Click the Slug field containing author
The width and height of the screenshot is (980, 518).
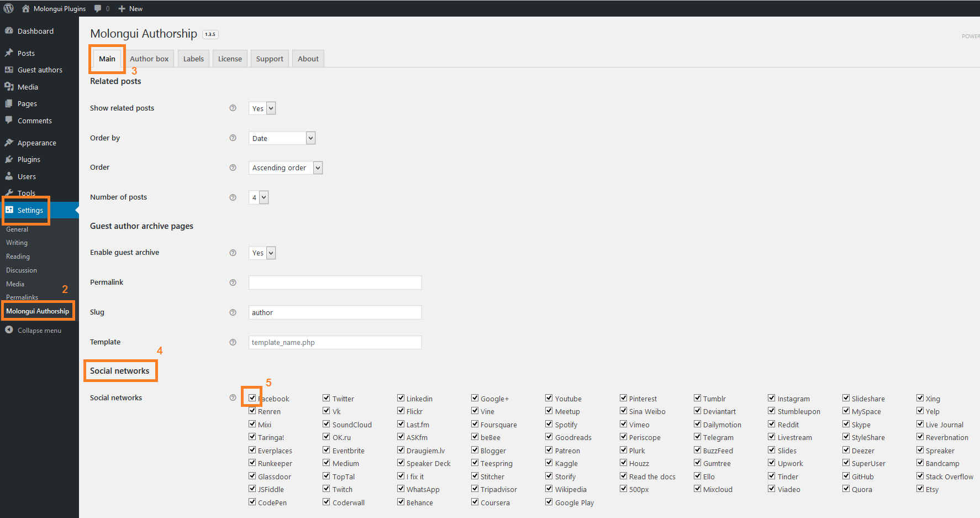click(x=335, y=312)
